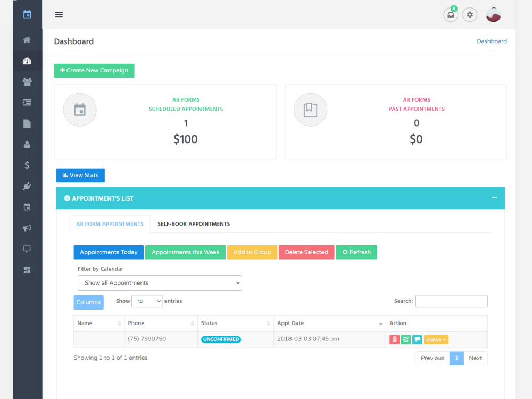Message the contact with teal chat icon
This screenshot has width=532, height=399.
pos(417,339)
